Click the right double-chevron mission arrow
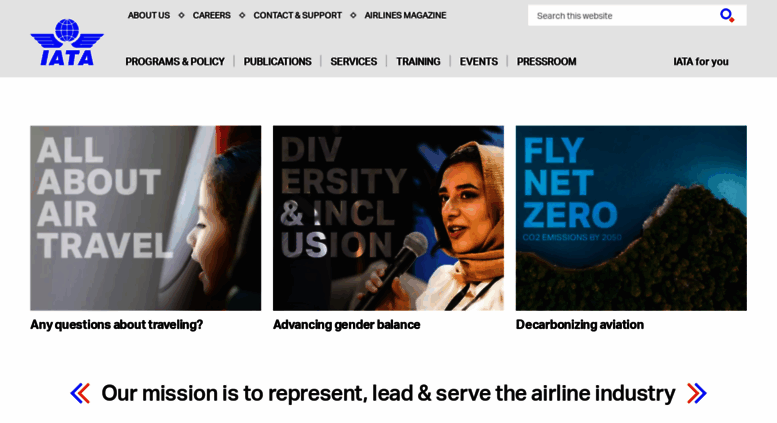The width and height of the screenshot is (777, 423). 697,393
